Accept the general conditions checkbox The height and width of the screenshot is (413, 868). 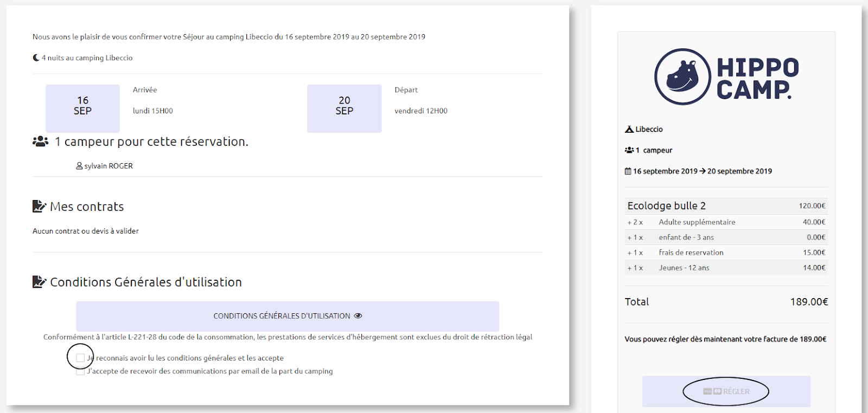click(x=80, y=358)
